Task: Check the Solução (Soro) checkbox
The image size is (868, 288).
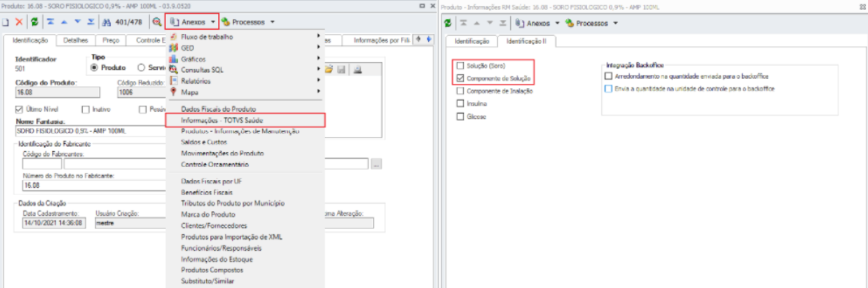Action: click(x=461, y=66)
